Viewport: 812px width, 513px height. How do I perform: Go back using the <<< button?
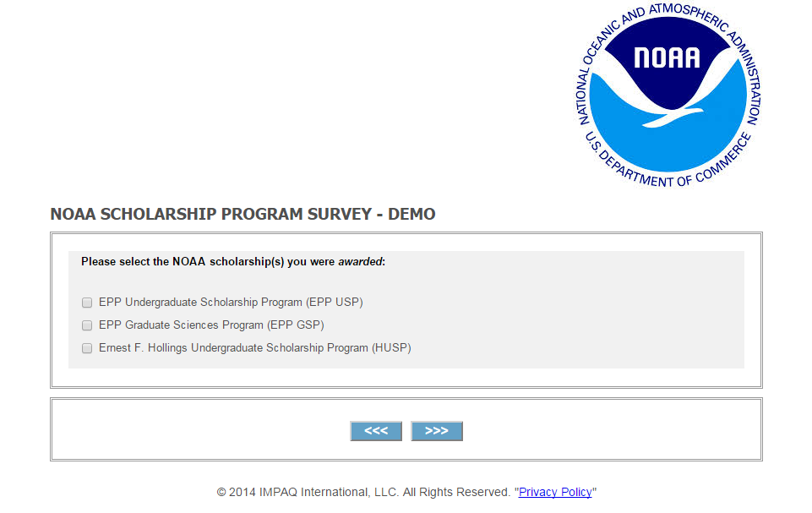point(376,431)
